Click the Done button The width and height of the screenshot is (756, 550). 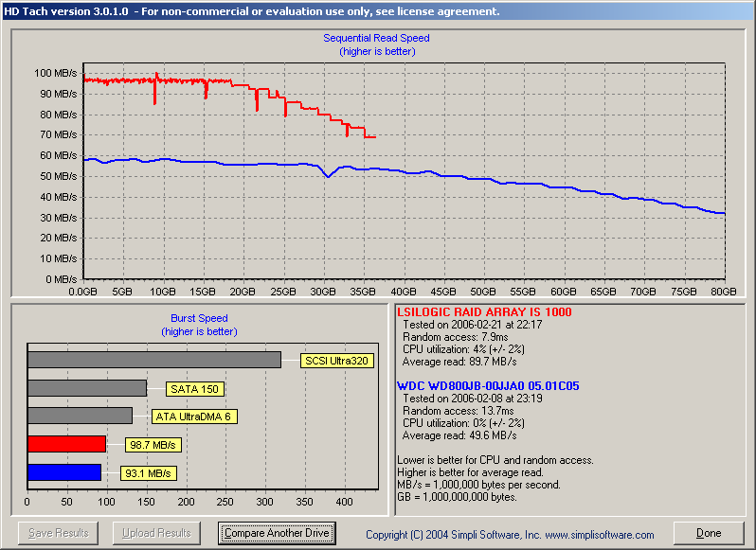point(709,533)
